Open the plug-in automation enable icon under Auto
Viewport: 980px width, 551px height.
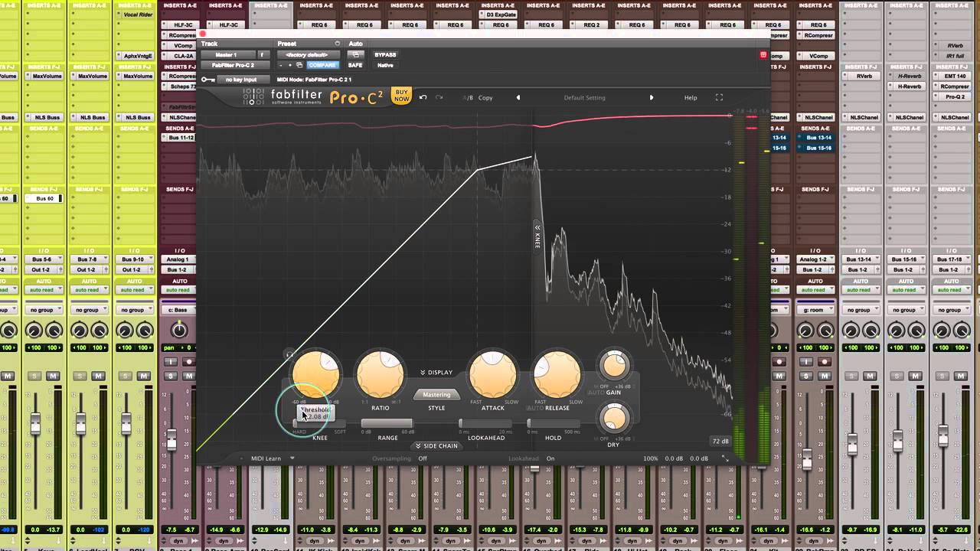pos(354,55)
